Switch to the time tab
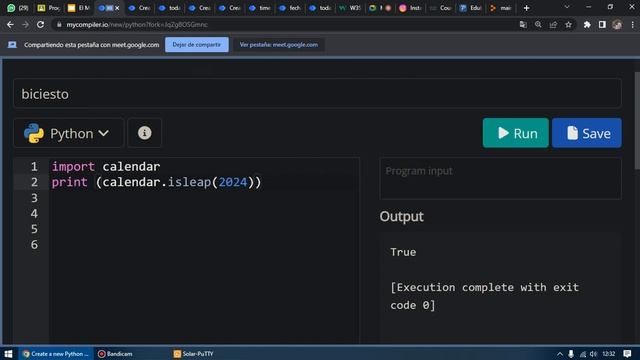 click(260, 8)
